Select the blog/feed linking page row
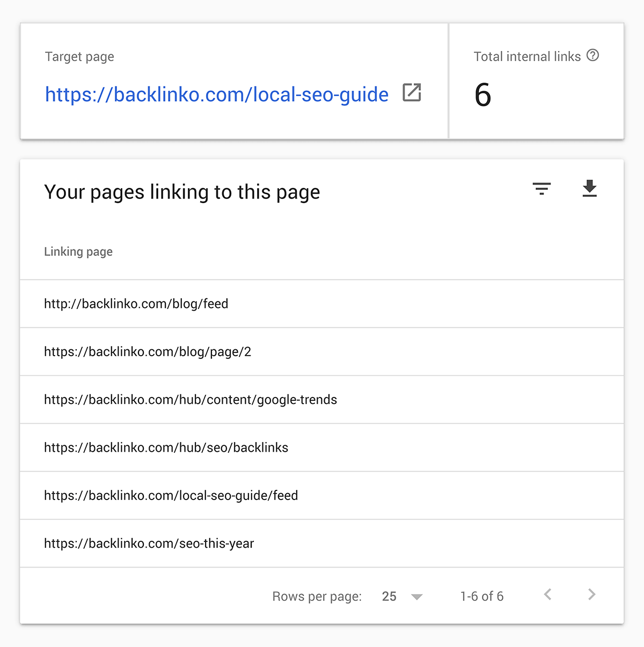 pos(322,304)
